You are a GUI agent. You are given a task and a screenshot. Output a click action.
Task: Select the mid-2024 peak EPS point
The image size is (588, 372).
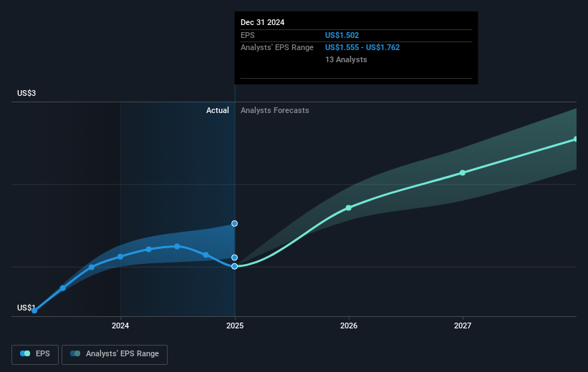click(177, 246)
